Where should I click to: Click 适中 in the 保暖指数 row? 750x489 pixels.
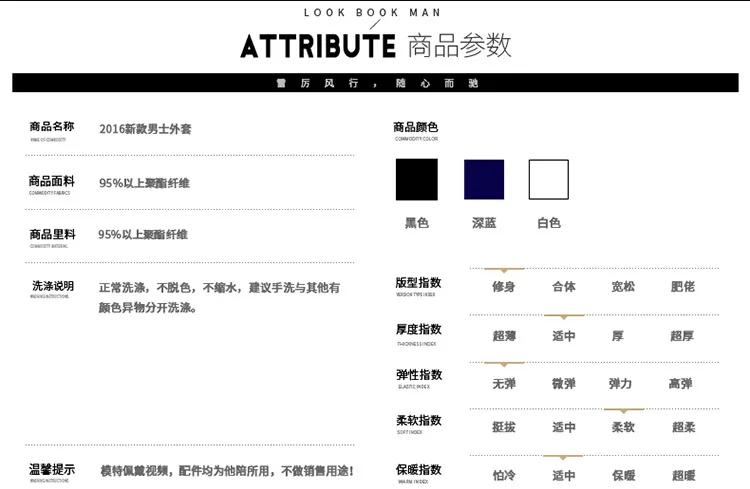click(564, 475)
